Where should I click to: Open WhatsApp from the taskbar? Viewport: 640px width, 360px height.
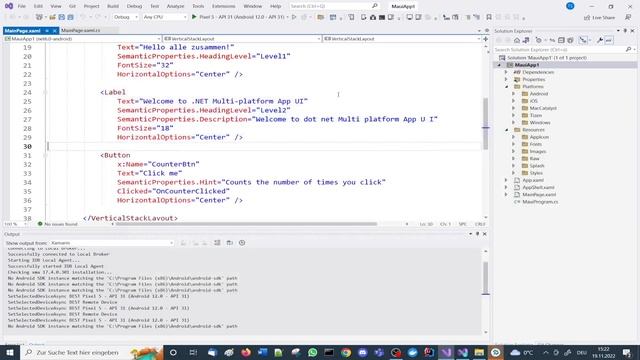pos(313,352)
